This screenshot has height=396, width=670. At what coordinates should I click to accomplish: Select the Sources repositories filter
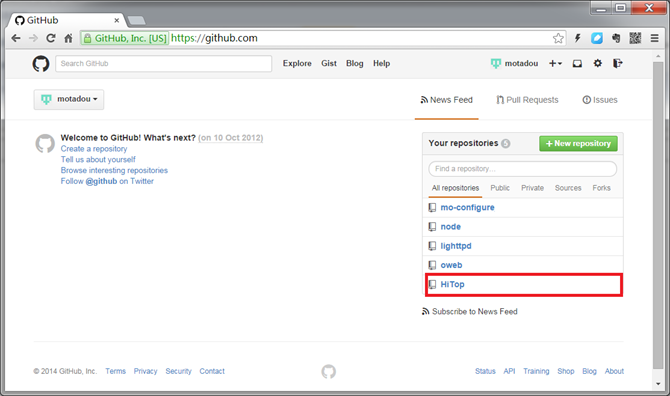tap(568, 188)
